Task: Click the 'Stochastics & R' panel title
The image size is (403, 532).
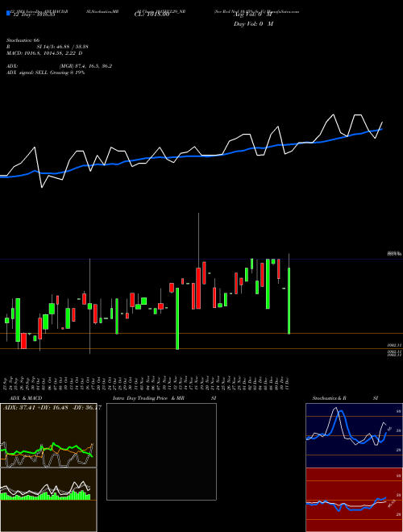Action: pos(329,398)
